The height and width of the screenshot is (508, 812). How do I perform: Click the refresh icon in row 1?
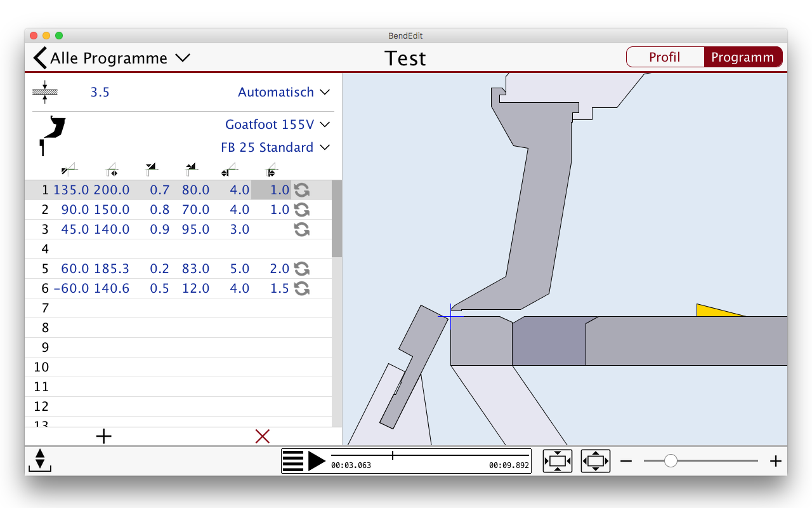[302, 190]
